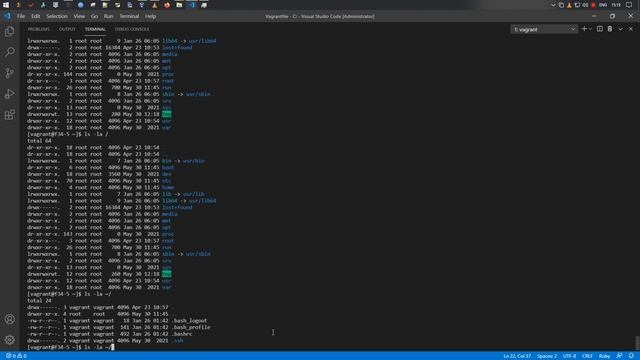Click '.bash_profile' in terminal output
Image resolution: width=640 pixels, height=360 pixels.
pos(191,327)
